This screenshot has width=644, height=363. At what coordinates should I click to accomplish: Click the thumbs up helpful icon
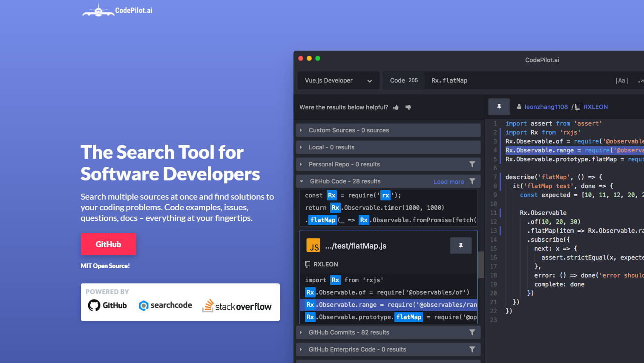click(x=396, y=107)
